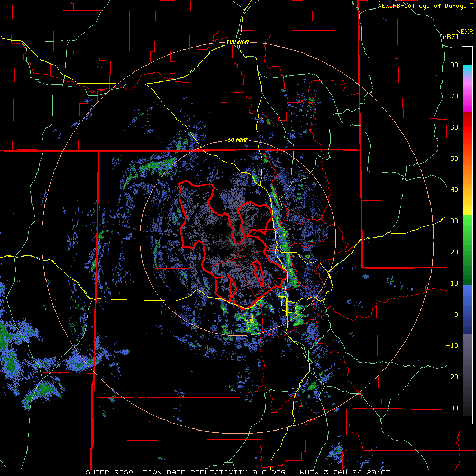The image size is (476, 476).
Task: Click the 50 NMI range ring label
Action: 237,140
